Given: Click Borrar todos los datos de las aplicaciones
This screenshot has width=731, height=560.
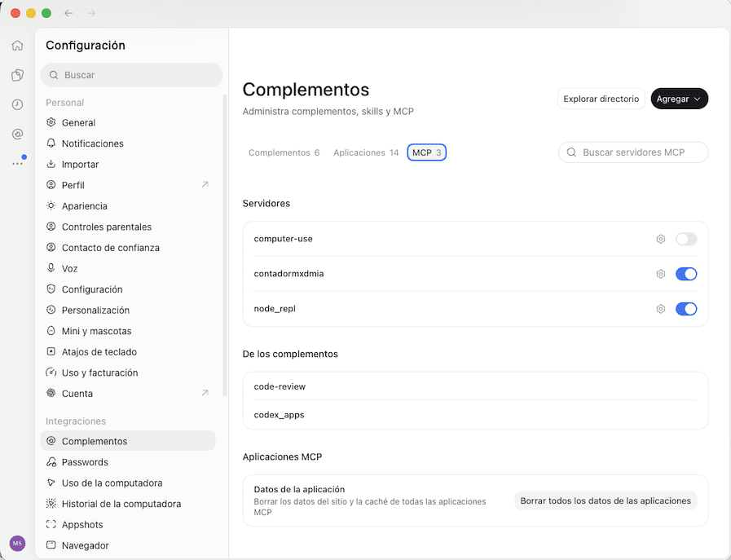Looking at the screenshot, I should point(605,500).
